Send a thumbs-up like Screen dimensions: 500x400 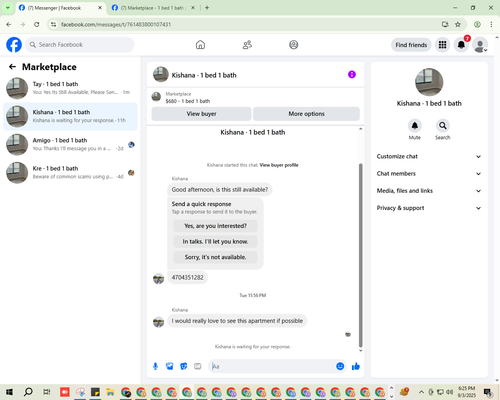(x=356, y=366)
